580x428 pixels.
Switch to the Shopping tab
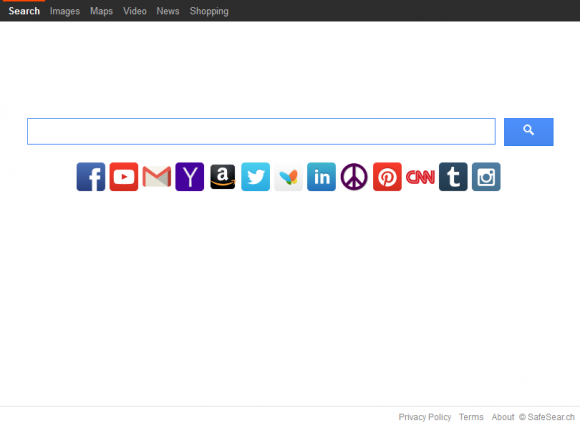pyautogui.click(x=209, y=11)
